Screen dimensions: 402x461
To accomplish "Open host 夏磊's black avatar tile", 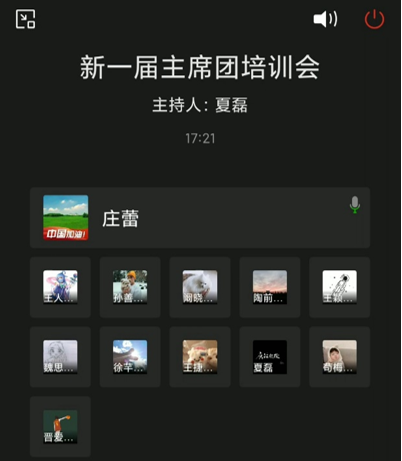I will [x=270, y=357].
